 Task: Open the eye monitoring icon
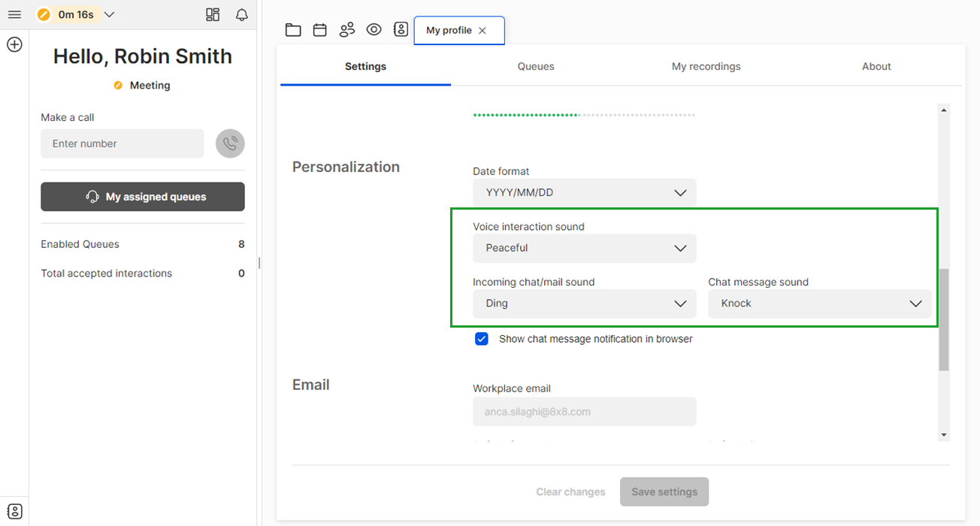point(374,30)
